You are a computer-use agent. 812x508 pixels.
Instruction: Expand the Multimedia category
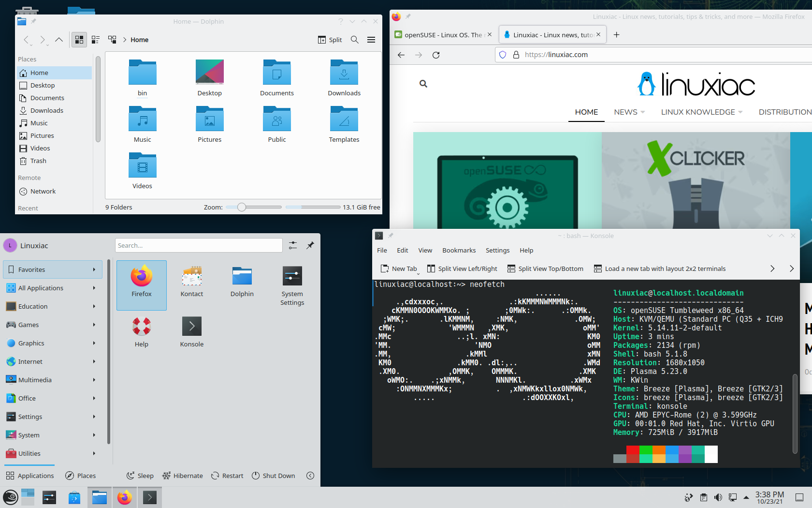pyautogui.click(x=53, y=380)
